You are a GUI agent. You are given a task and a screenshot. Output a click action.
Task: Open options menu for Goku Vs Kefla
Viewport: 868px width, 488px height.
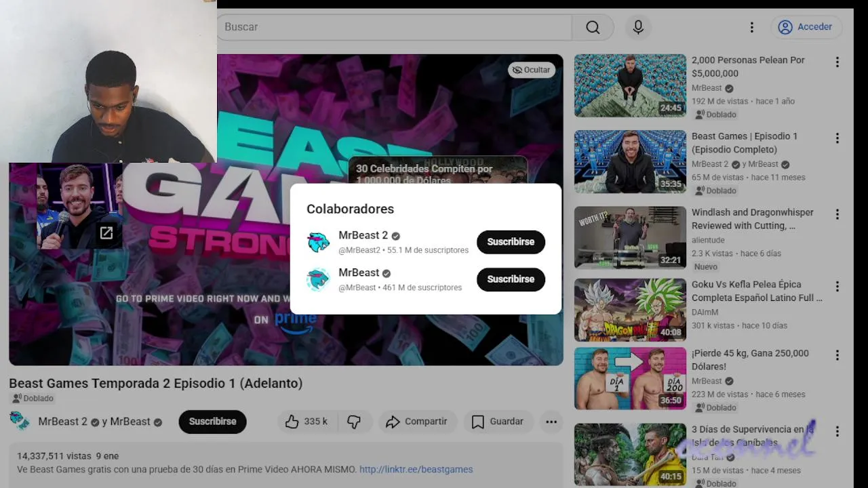(837, 286)
